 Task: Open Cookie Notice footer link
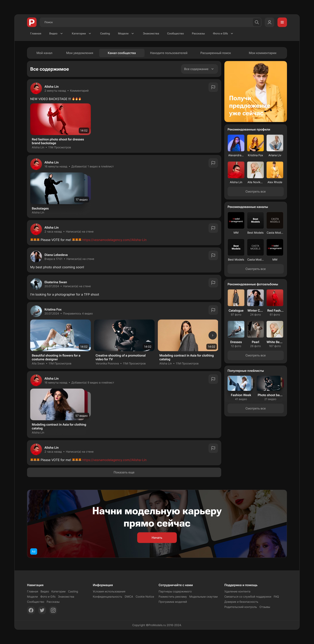pyautogui.click(x=145, y=596)
